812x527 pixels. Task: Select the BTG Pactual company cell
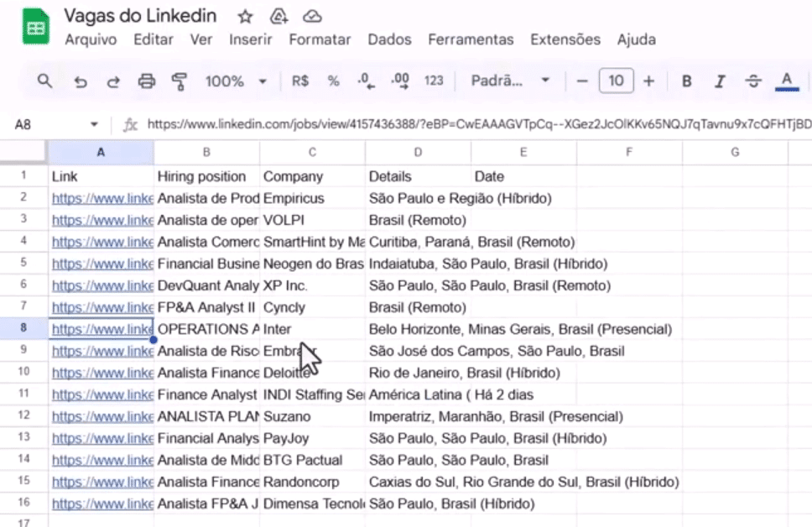click(312, 460)
